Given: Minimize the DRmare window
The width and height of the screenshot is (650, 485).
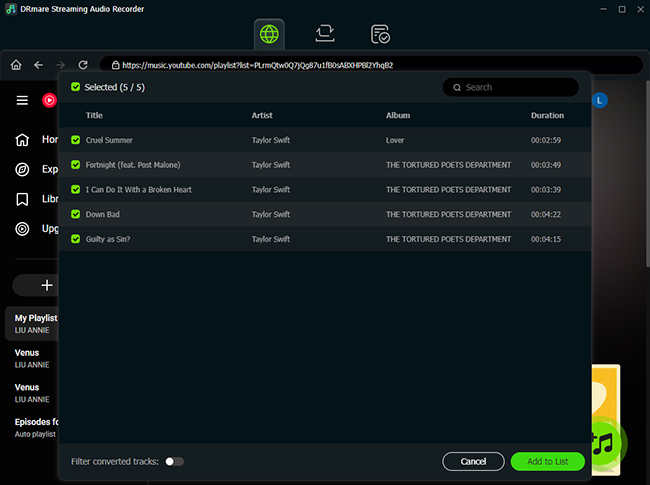Looking at the screenshot, I should pyautogui.click(x=604, y=9).
